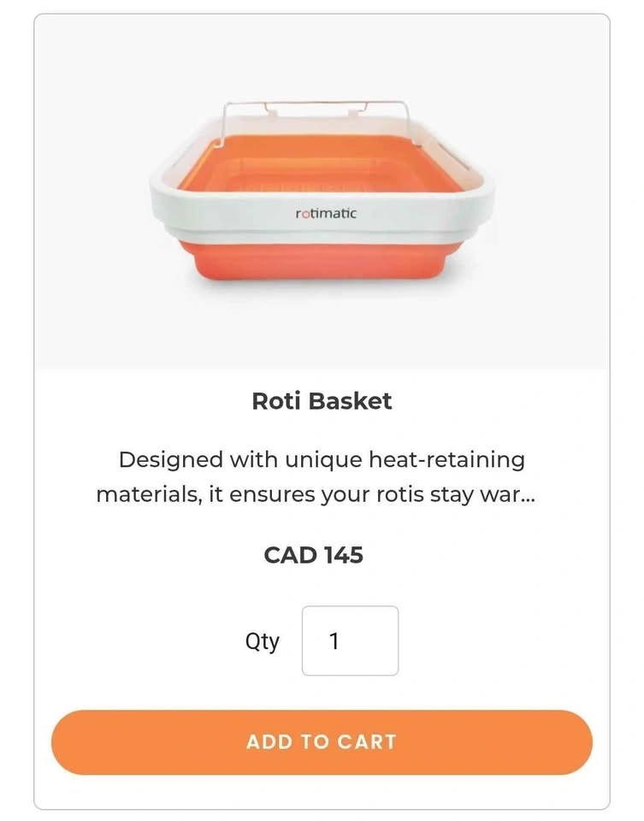Screen dimensions: 644x821
Task: Click the Qty label
Action: (262, 641)
